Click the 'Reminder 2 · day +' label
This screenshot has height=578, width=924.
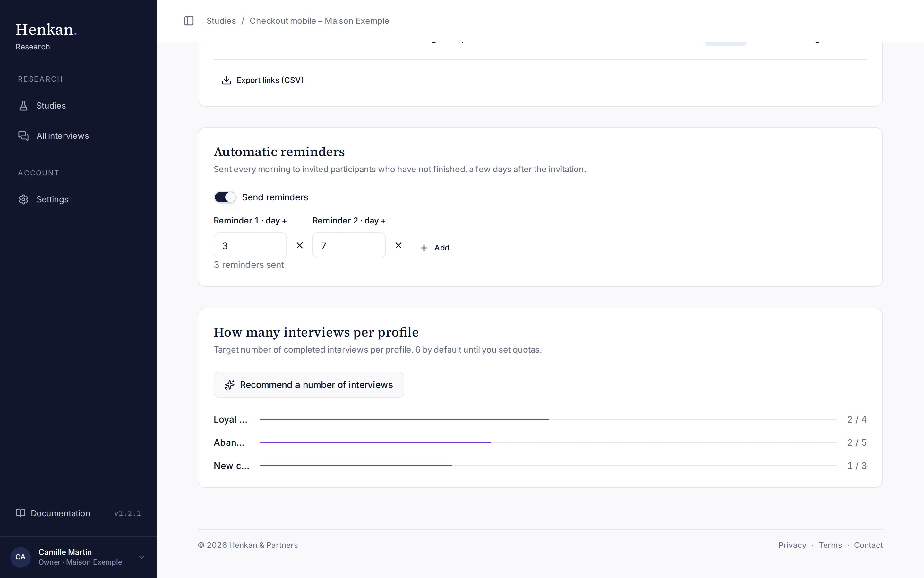pos(349,221)
